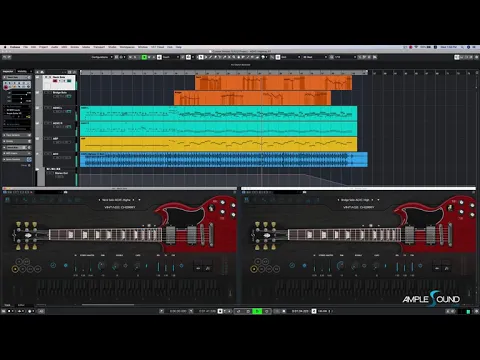The width and height of the screenshot is (480, 360).
Task: Click the green instrument button on Bridge Solo track
Action: pos(69,96)
